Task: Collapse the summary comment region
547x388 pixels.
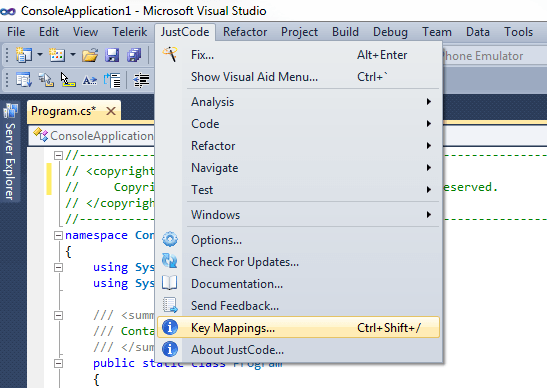Action: point(58,315)
